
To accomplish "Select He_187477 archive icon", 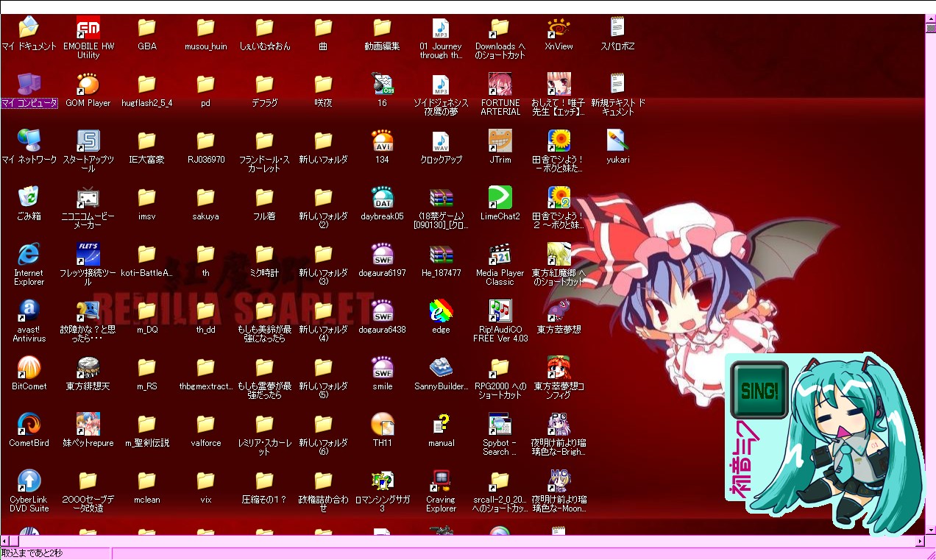I will (441, 255).
